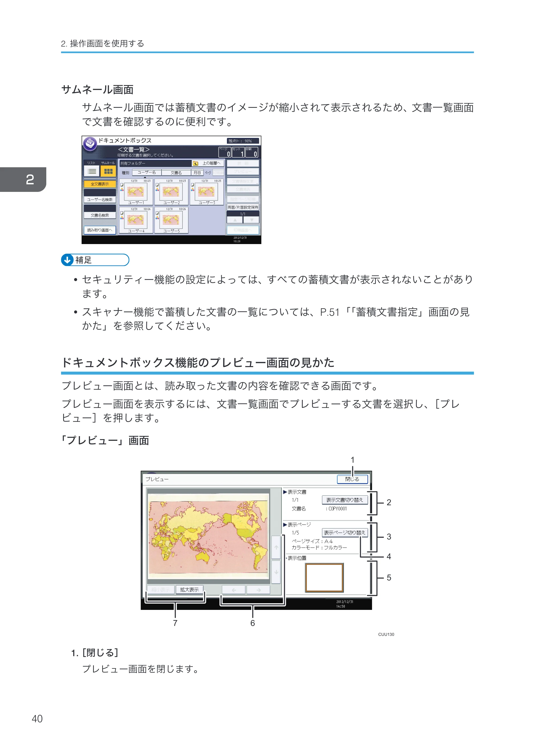
Task: Click the Document Box purple application icon
Action: pos(90,144)
